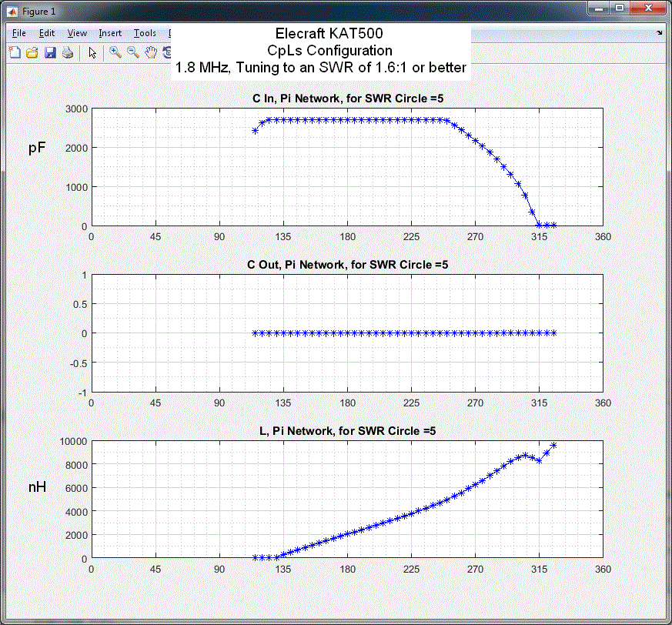The width and height of the screenshot is (672, 625).
Task: Click the Open File folder icon
Action: coord(32,53)
